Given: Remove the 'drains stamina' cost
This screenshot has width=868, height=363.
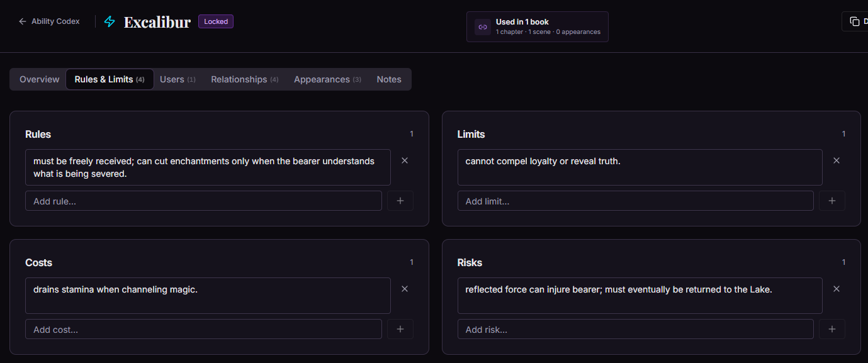Looking at the screenshot, I should (x=405, y=289).
